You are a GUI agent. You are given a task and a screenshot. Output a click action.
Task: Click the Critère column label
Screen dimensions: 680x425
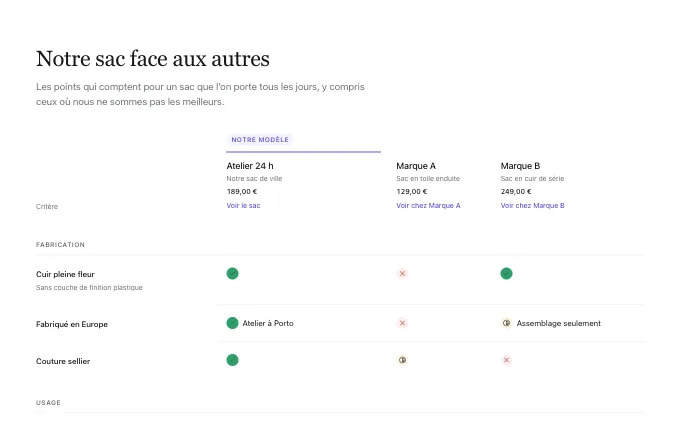pos(47,206)
